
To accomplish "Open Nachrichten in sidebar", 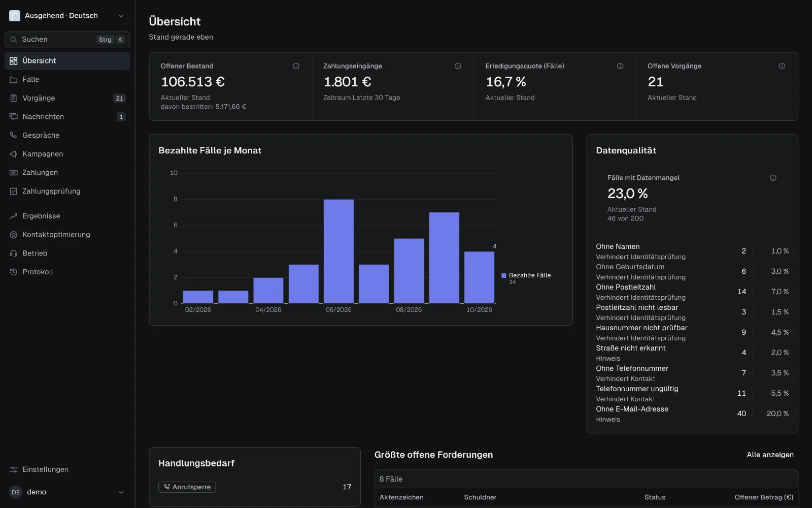I will tap(67, 117).
